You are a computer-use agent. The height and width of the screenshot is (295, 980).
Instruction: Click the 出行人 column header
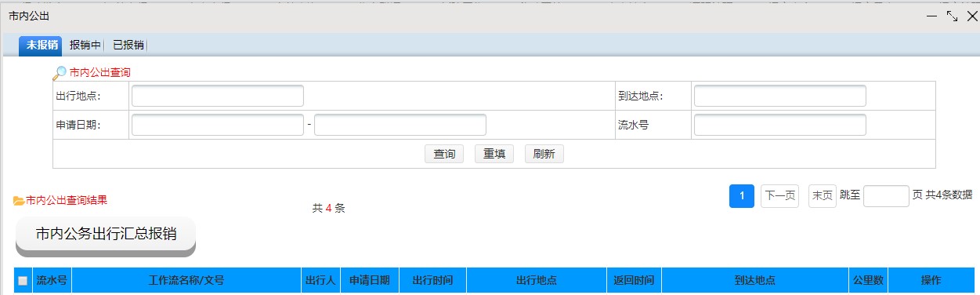click(x=320, y=281)
